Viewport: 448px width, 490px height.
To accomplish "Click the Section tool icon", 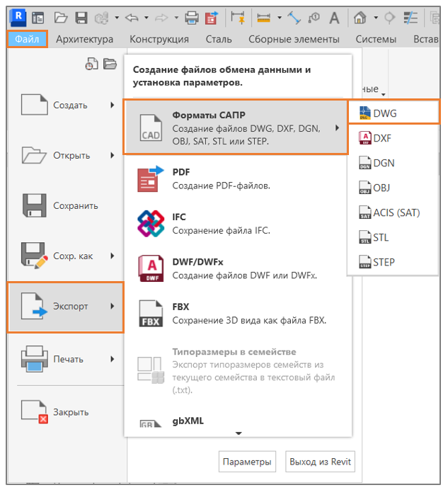I will (389, 18).
